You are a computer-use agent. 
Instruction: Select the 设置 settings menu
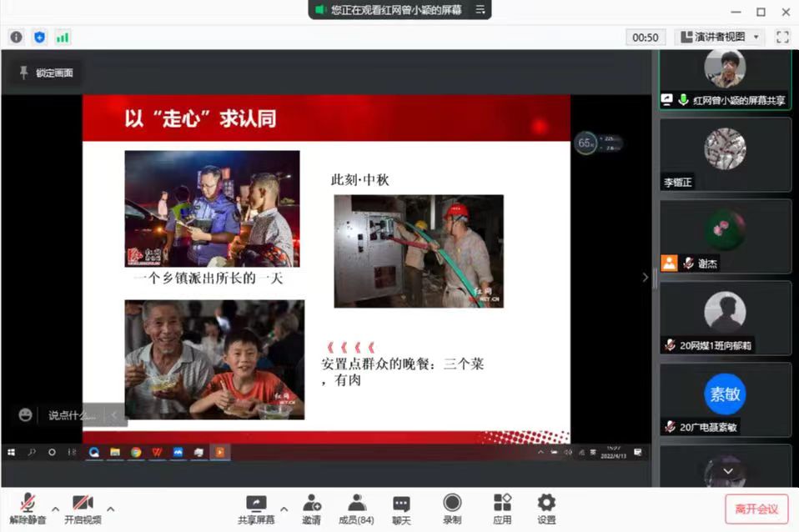pyautogui.click(x=545, y=507)
